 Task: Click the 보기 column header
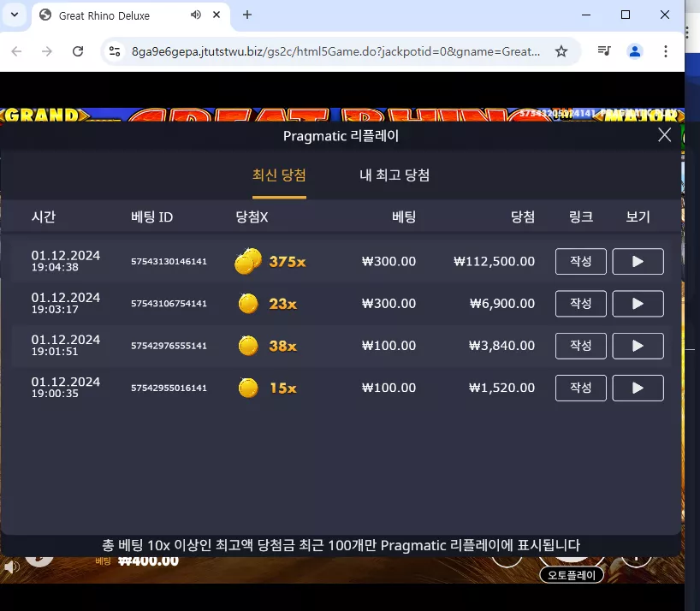pyautogui.click(x=638, y=217)
